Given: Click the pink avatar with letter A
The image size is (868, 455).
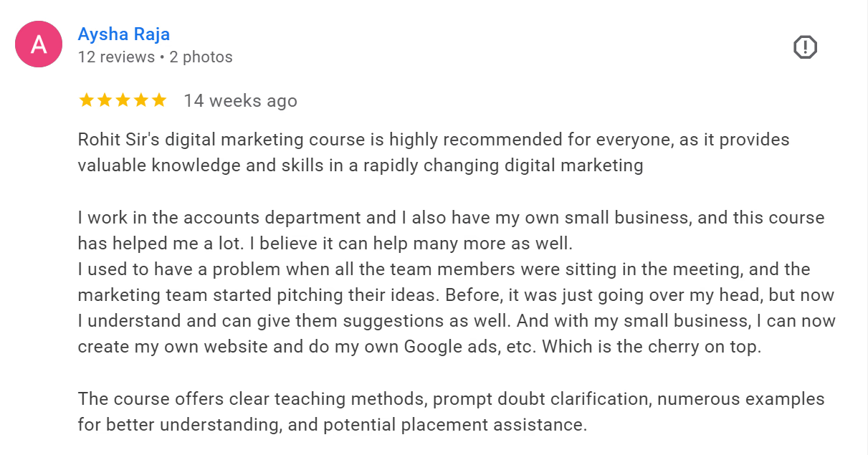Looking at the screenshot, I should [39, 44].
